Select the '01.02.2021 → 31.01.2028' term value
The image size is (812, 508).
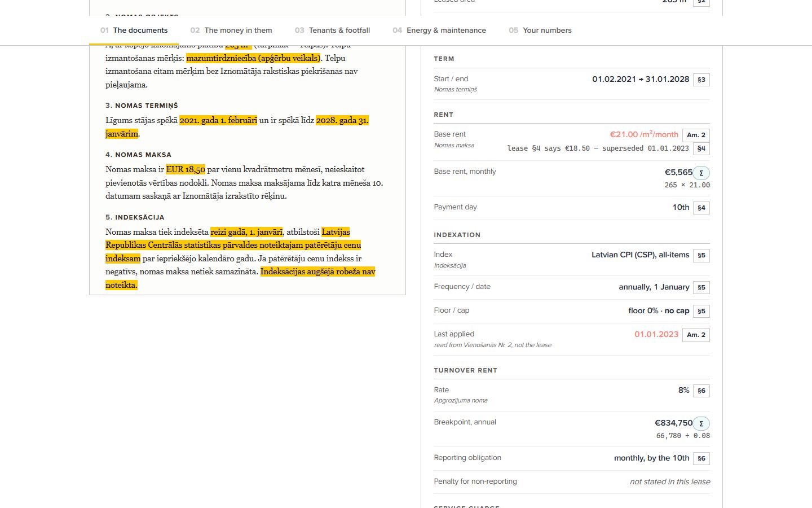(x=641, y=79)
